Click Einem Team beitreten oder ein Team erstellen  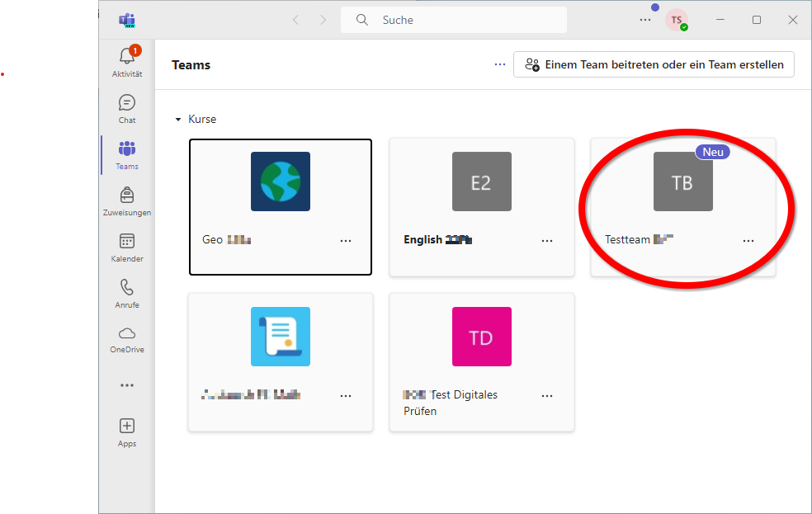pos(654,64)
